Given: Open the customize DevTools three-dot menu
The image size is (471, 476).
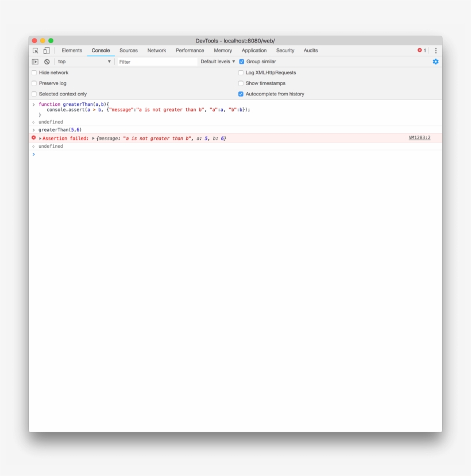Looking at the screenshot, I should 435,50.
